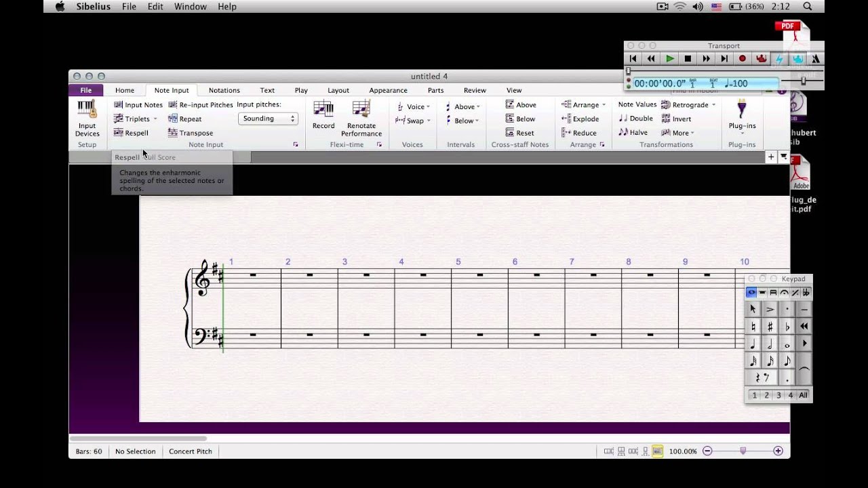
Task: Select voice 3 on the Keypad
Action: (x=778, y=395)
